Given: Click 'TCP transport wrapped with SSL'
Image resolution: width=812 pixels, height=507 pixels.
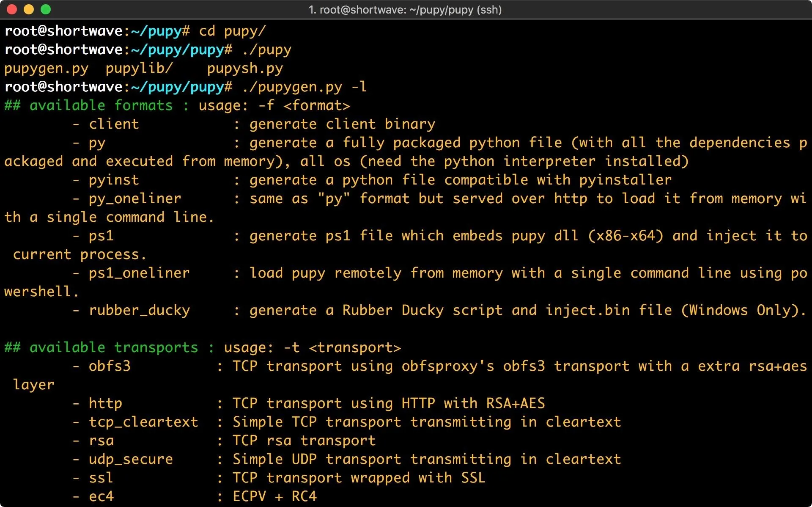Looking at the screenshot, I should [x=359, y=478].
